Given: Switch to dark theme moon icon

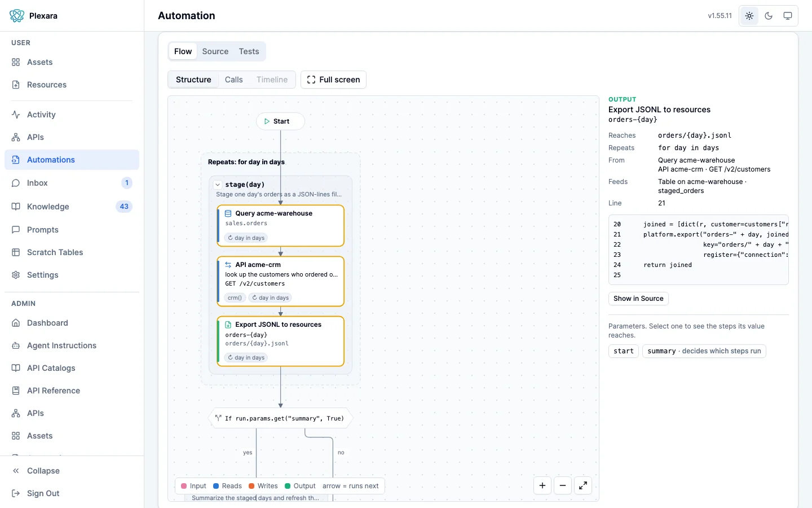Looking at the screenshot, I should (769, 16).
